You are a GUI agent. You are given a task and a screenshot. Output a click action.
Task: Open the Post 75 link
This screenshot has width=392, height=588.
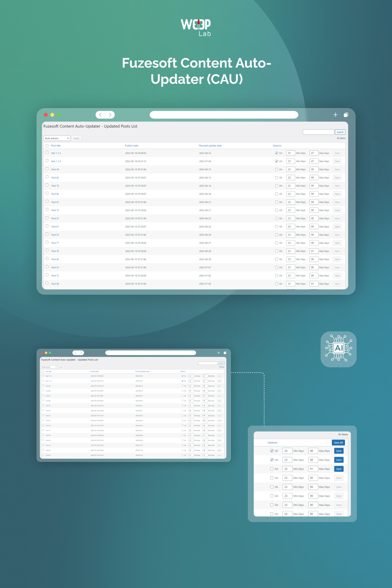click(55, 210)
